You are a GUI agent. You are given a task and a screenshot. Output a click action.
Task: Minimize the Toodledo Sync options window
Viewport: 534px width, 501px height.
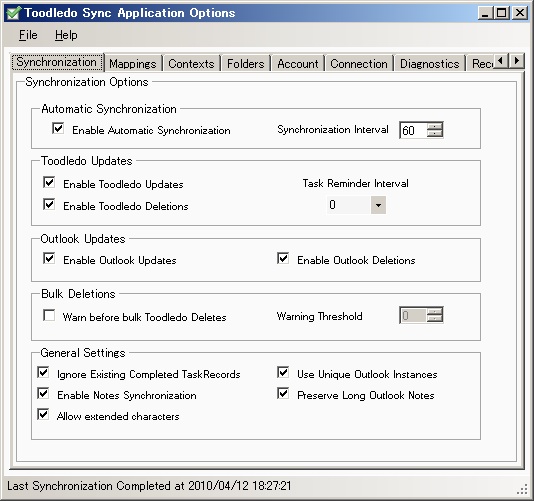[x=486, y=13]
